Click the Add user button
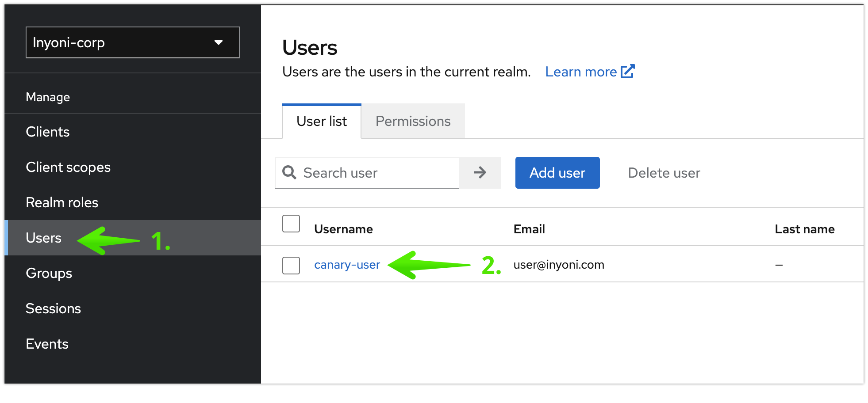 557,172
